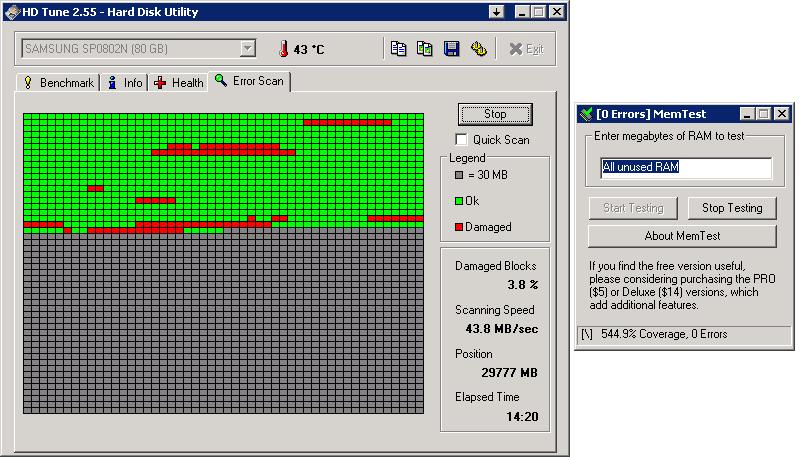Switch to the Benchmark tab

(59, 82)
